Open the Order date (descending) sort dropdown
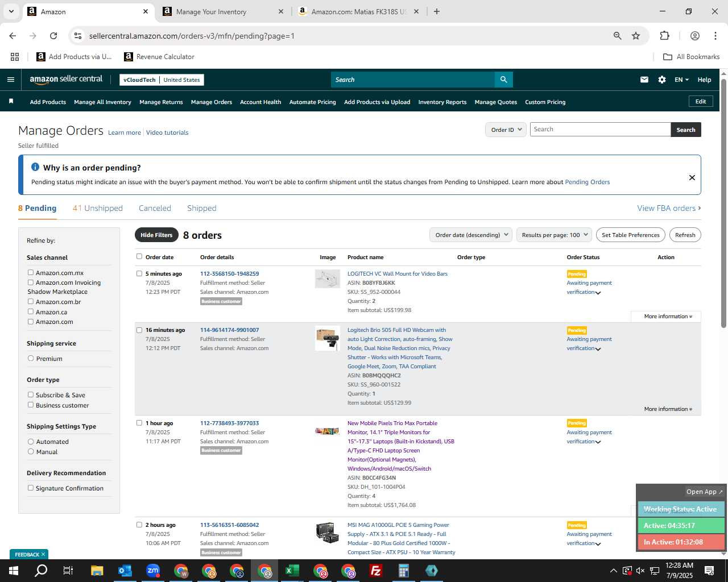 [x=471, y=235]
